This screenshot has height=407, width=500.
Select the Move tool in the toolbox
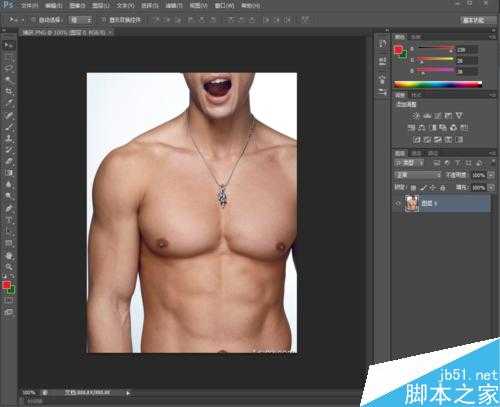tap(8, 45)
